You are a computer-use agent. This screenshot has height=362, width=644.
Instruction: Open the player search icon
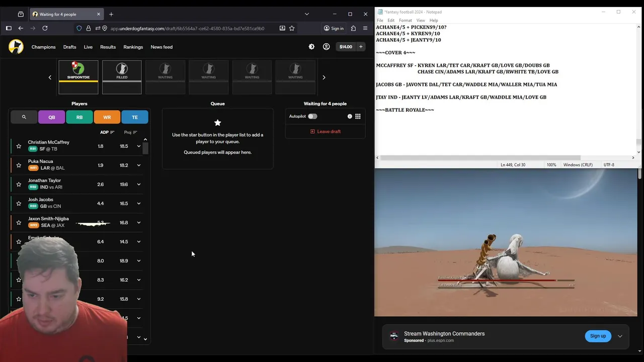click(x=24, y=117)
